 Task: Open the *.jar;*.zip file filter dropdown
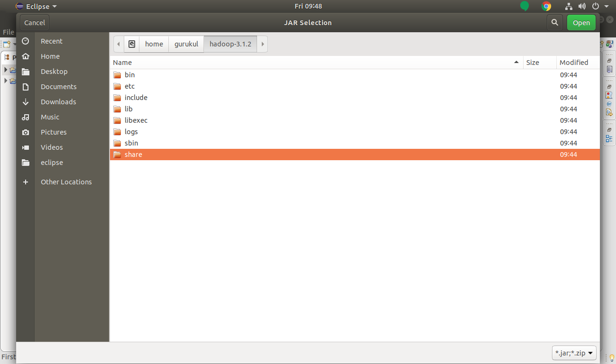(x=574, y=353)
